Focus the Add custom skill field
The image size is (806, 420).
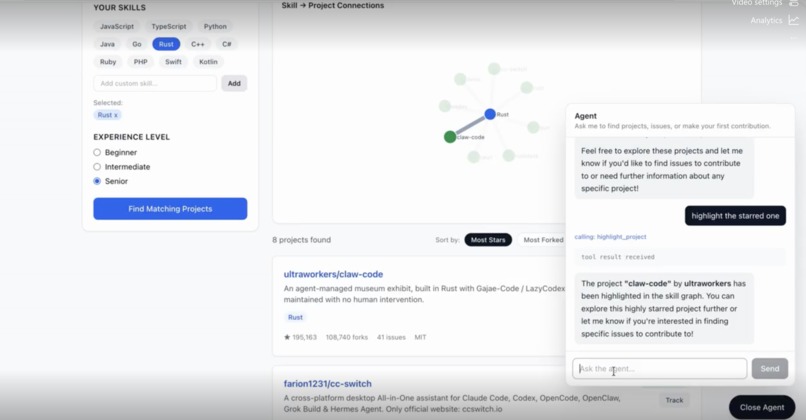point(155,83)
